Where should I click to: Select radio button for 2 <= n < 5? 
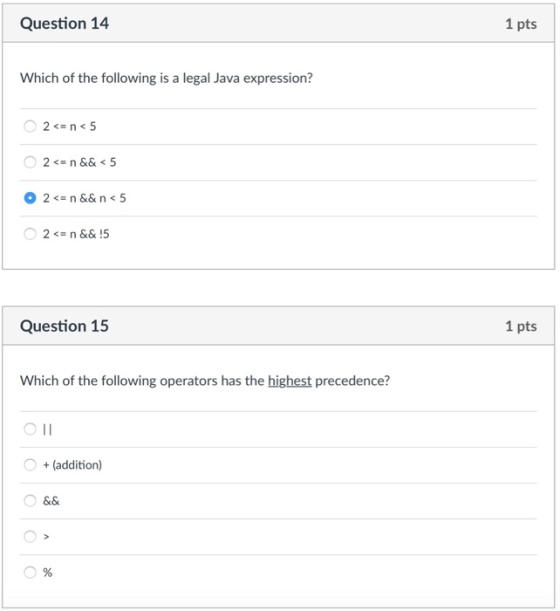pyautogui.click(x=30, y=126)
